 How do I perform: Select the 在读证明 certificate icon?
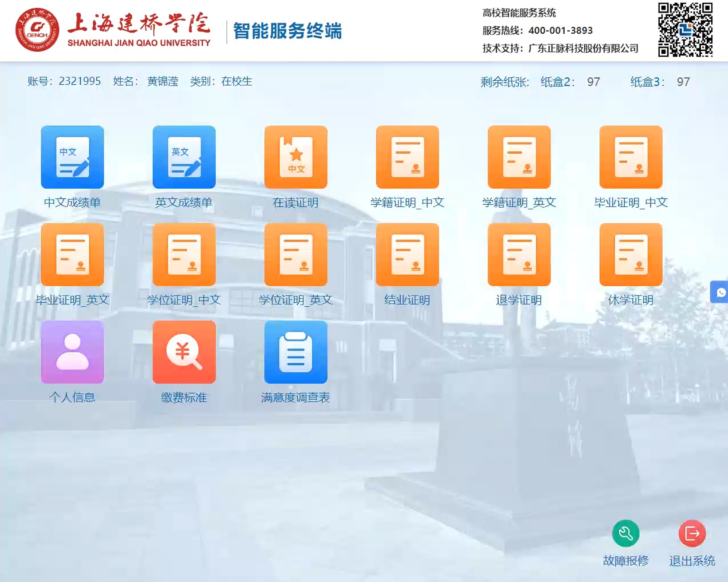[296, 157]
